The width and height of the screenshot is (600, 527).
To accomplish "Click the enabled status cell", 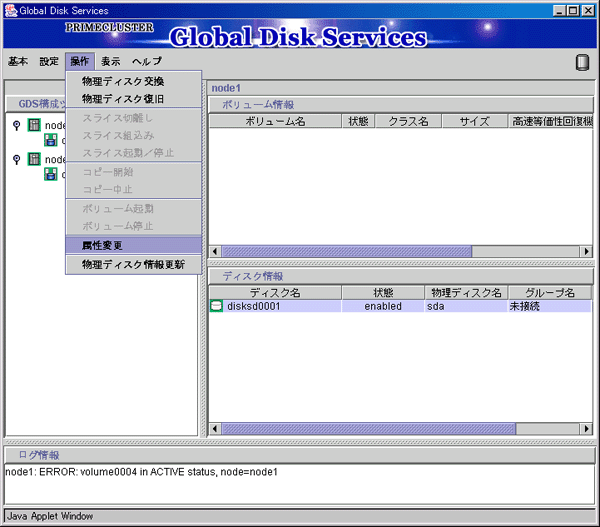I will pos(383,306).
